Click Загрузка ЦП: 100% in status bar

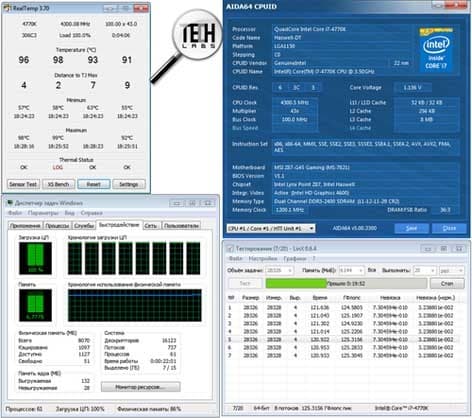click(80, 409)
